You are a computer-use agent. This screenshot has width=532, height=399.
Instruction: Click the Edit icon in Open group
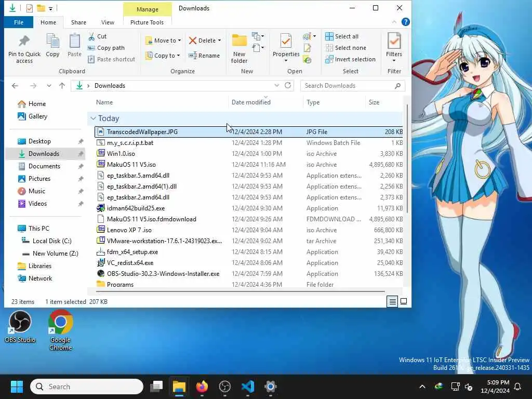(308, 48)
